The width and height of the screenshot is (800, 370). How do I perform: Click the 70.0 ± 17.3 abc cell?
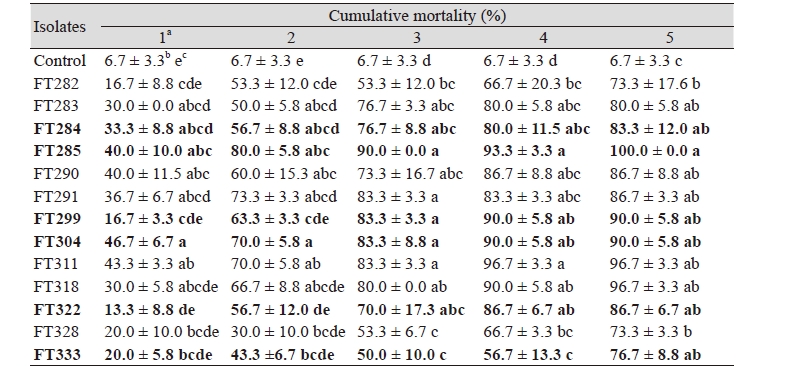pos(411,310)
